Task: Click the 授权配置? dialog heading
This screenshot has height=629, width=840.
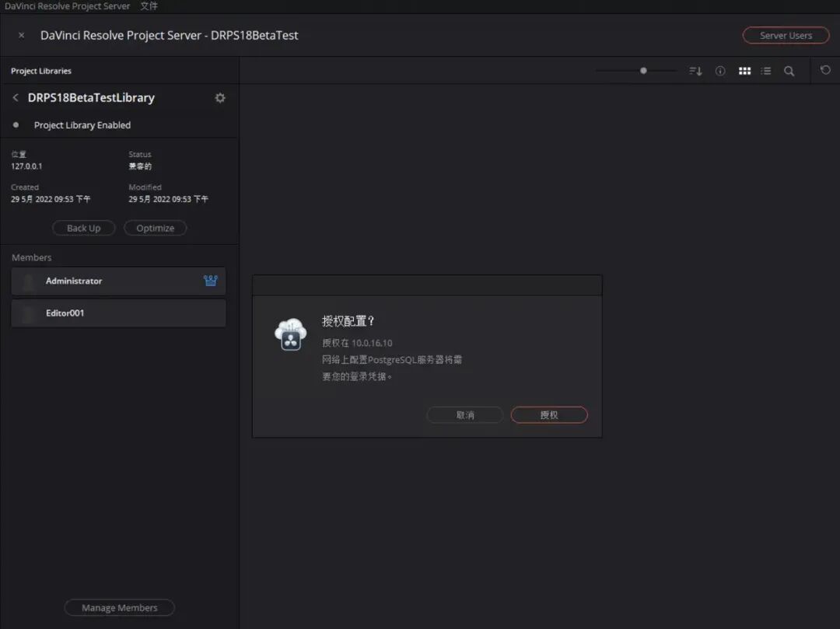Action: coord(348,321)
